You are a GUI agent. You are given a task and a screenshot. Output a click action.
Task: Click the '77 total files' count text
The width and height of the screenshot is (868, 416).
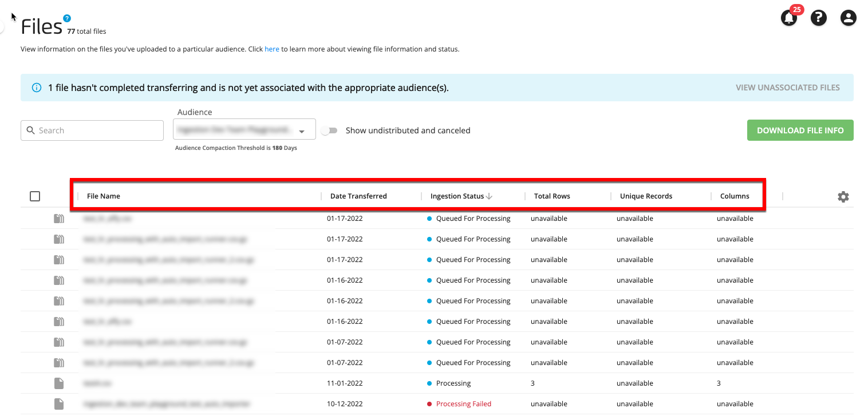tap(86, 31)
